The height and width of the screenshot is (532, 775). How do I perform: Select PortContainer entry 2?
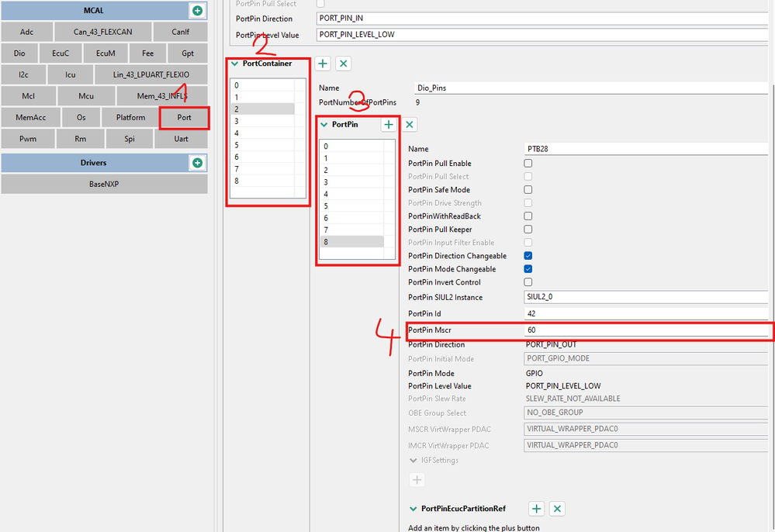(262, 109)
